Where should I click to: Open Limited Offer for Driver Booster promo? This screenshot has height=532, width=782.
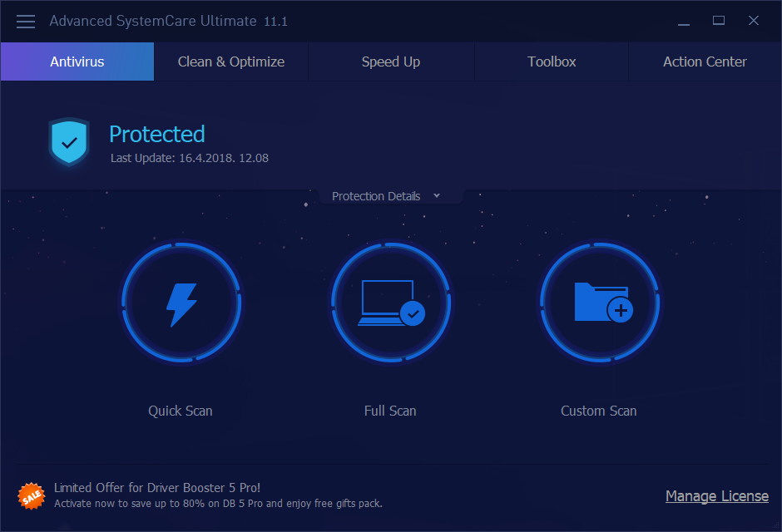(x=218, y=495)
